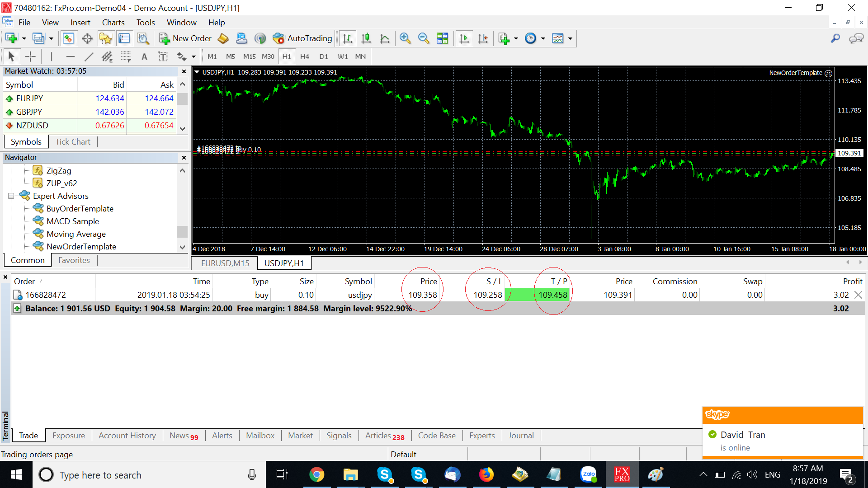Select the H4 timeframe button
This screenshot has width=868, height=488.
(x=305, y=56)
